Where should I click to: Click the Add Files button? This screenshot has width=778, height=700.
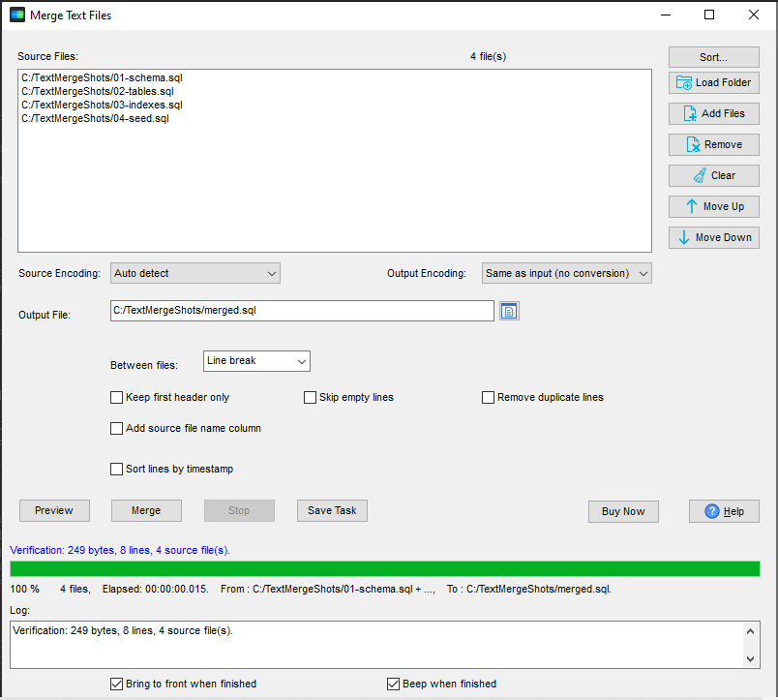(713, 113)
